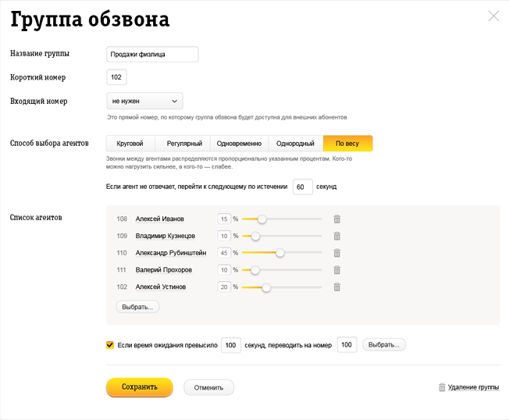Open Выбрать button under agent list

click(x=137, y=307)
